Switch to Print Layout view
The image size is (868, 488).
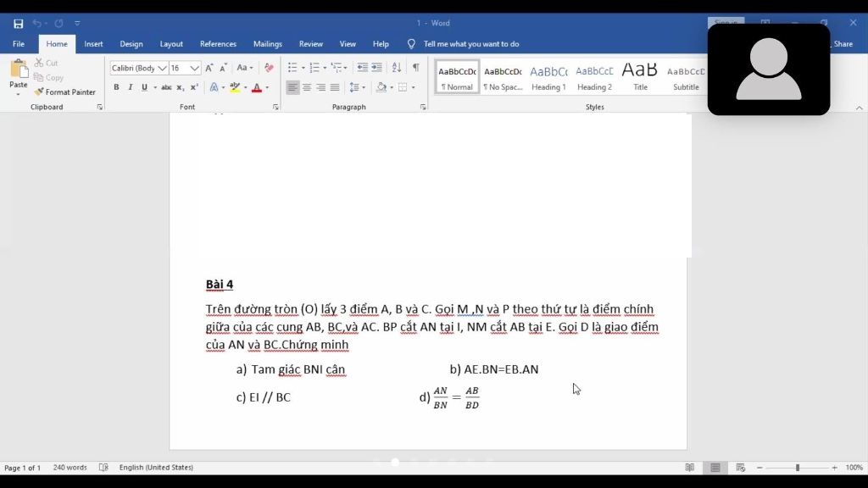coord(715,468)
